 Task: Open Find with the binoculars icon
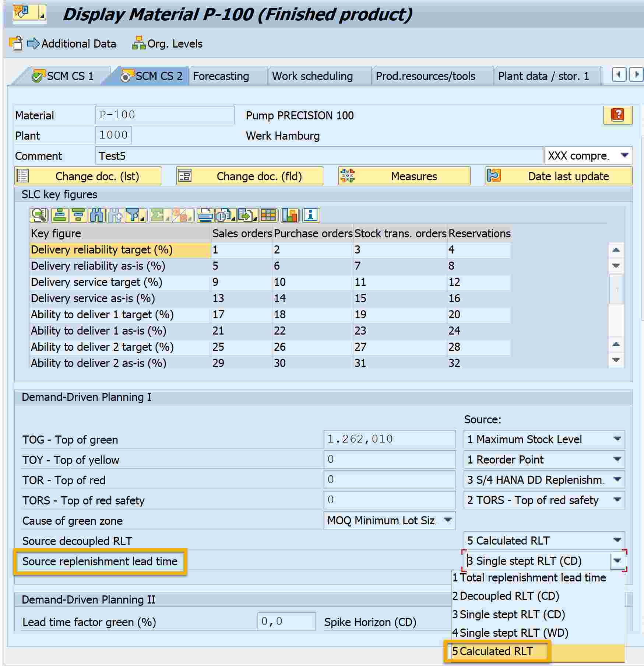[97, 215]
